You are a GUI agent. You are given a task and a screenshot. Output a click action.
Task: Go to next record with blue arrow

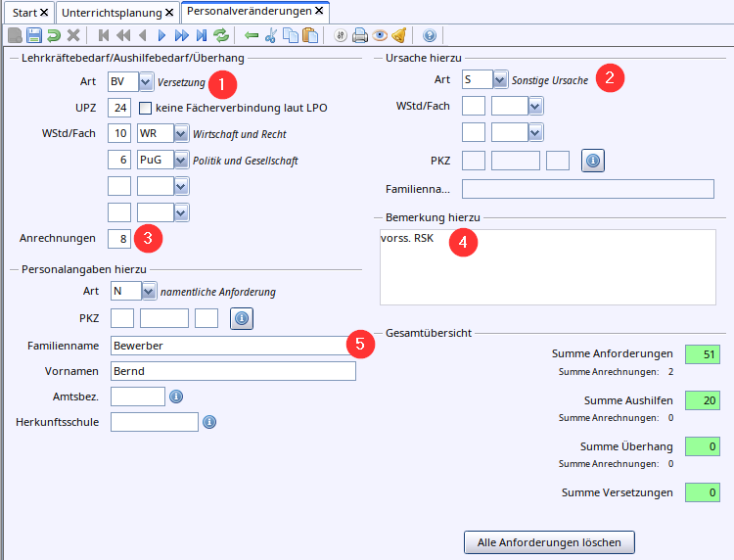click(161, 35)
